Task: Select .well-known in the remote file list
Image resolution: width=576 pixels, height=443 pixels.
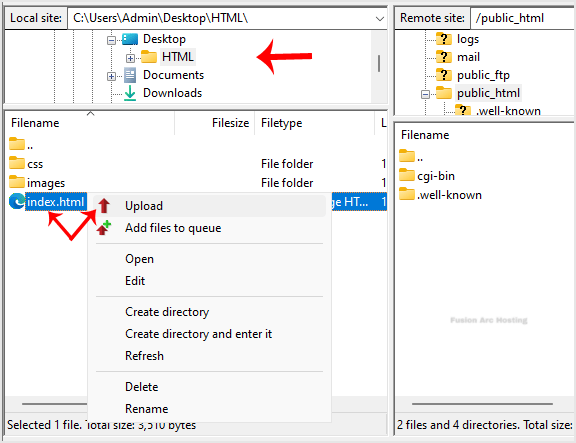Action: (449, 195)
